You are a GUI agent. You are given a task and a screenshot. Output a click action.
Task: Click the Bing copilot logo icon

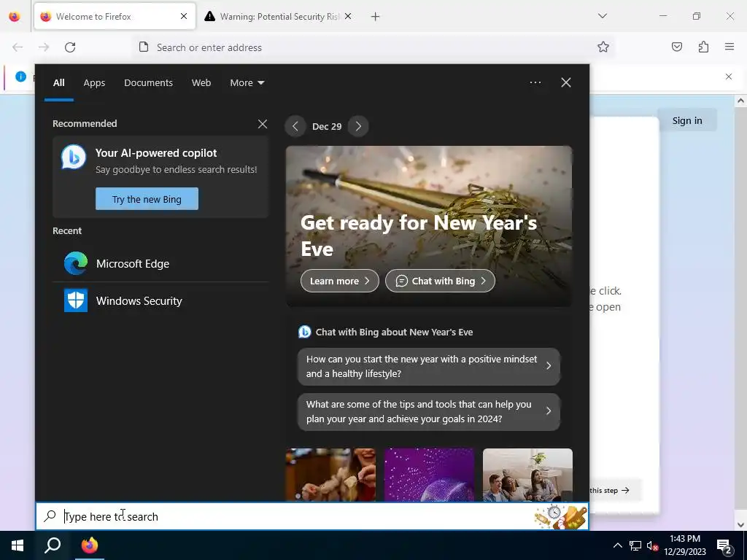[74, 157]
